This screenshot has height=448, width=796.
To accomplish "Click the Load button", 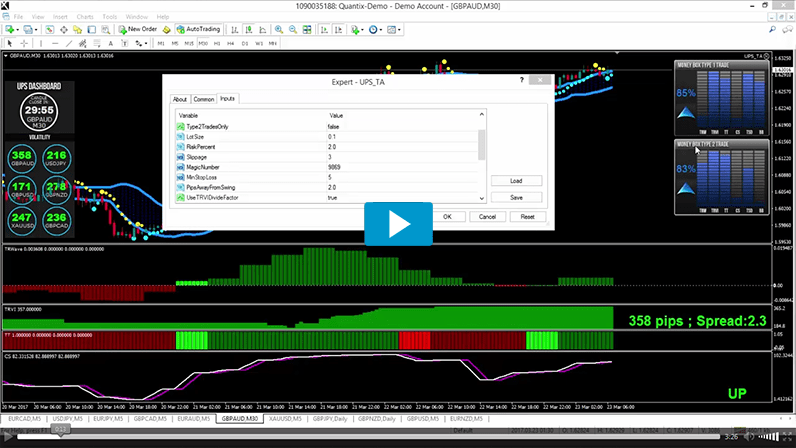I will click(x=516, y=181).
